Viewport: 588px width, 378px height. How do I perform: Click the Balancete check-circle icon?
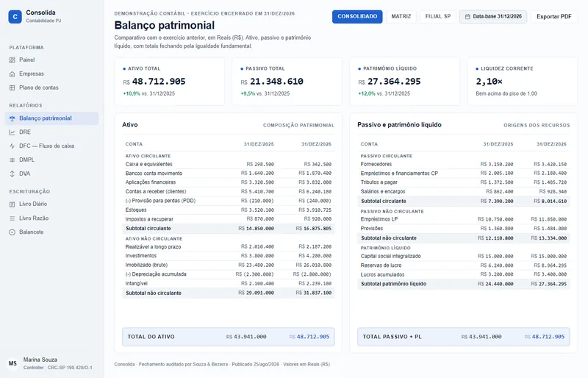click(12, 232)
